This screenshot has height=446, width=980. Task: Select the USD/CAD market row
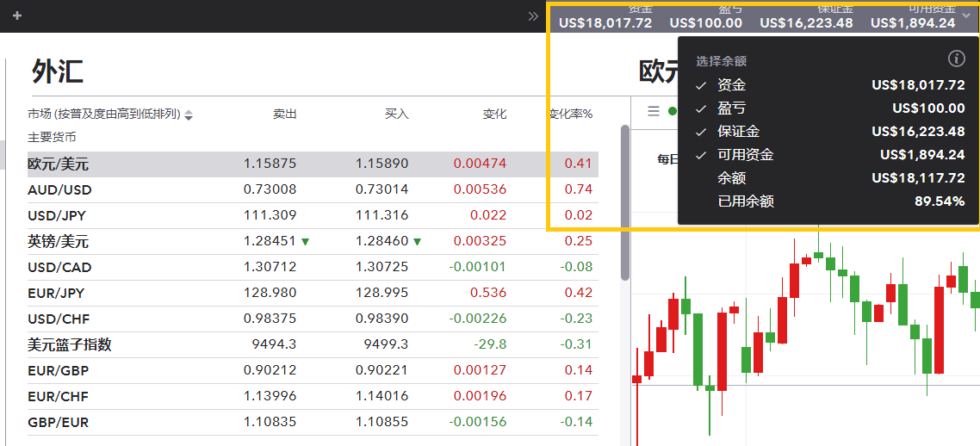click(313, 268)
